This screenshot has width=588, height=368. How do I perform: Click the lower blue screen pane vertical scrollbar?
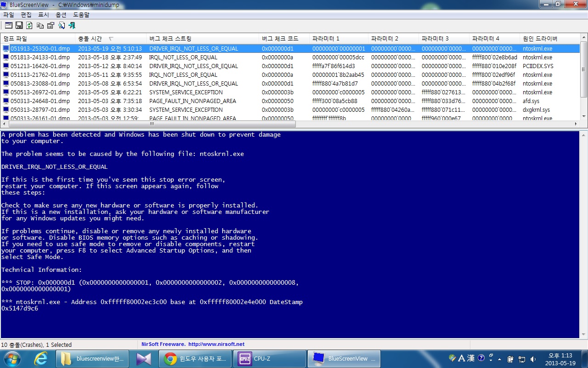pos(583,235)
